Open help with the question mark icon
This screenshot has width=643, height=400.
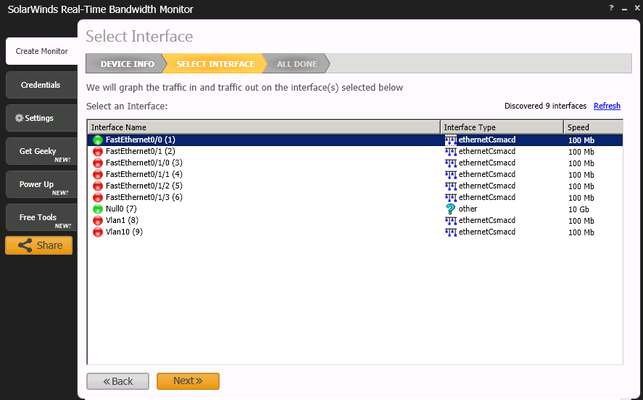coord(611,8)
